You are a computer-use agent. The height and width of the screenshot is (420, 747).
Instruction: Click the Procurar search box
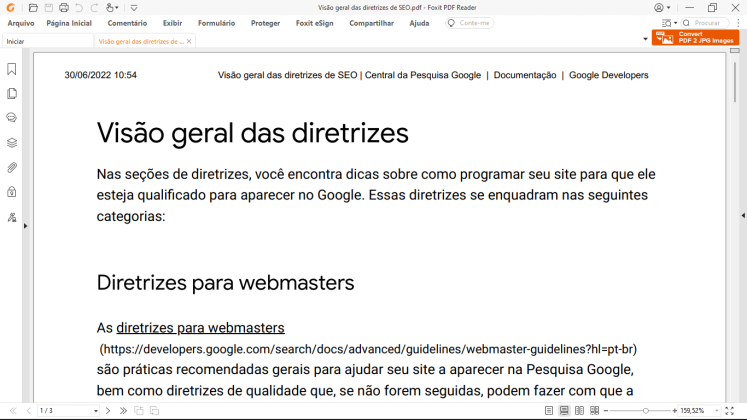click(705, 23)
